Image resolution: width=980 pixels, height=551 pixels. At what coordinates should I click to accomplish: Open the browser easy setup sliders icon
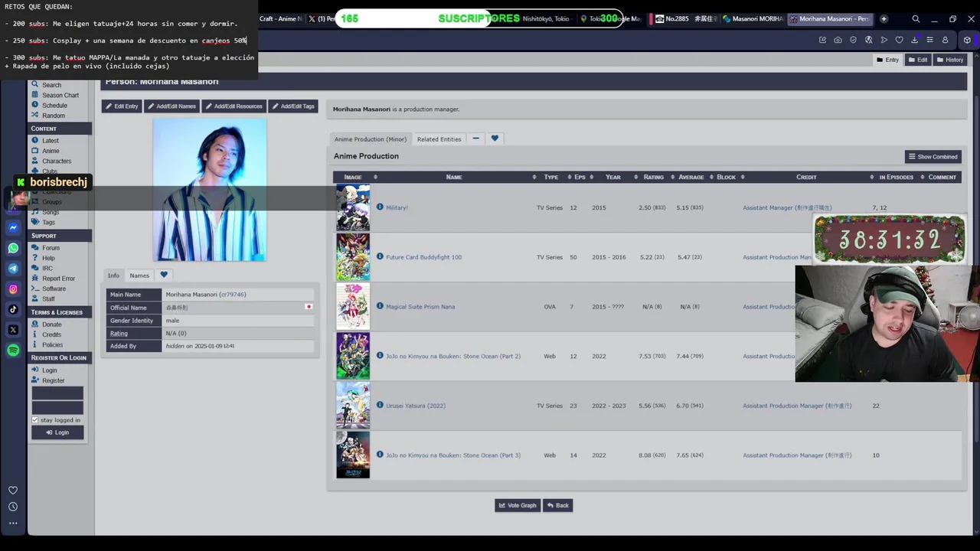pos(929,40)
